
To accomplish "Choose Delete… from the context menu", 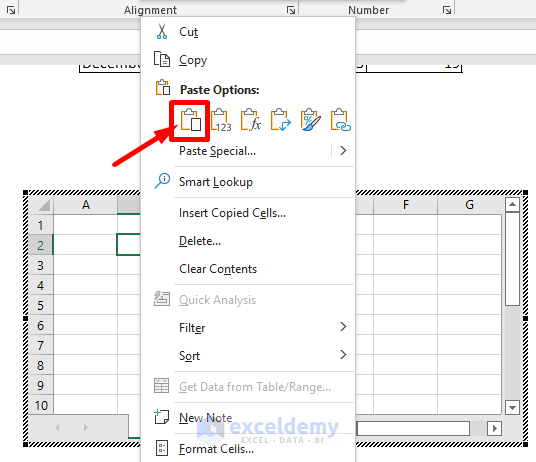I will click(x=248, y=241).
